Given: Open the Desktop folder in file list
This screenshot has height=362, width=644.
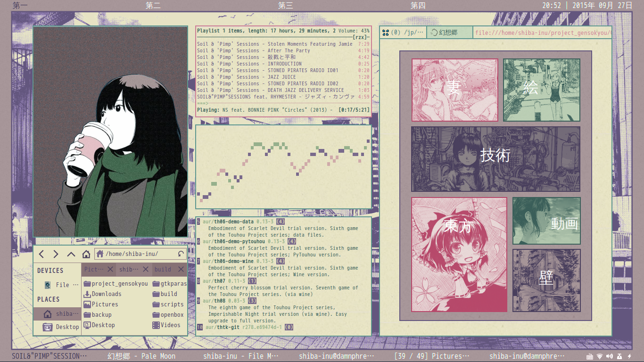Looking at the screenshot, I should pos(99,325).
